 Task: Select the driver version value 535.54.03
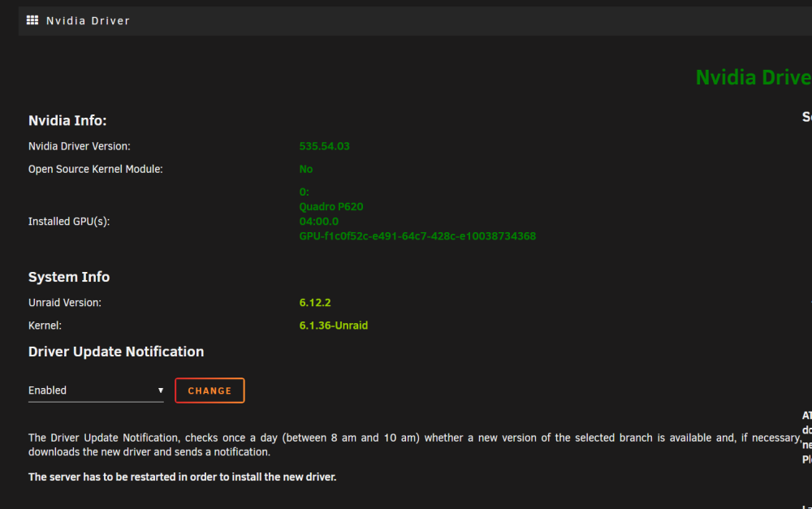[324, 146]
